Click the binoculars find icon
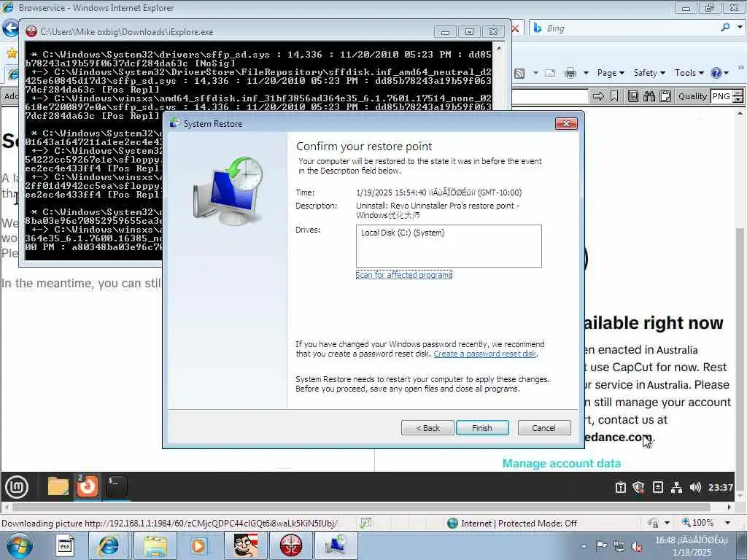This screenshot has height=560, width=747. 649,96
